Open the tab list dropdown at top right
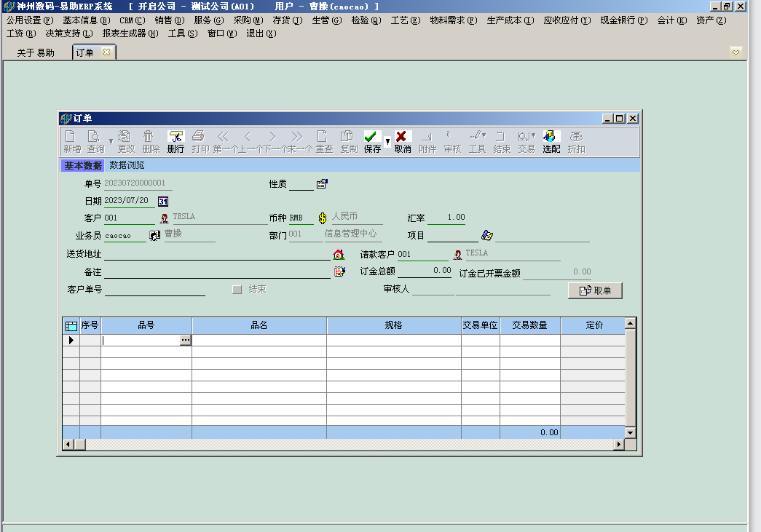Image resolution: width=761 pixels, height=532 pixels. (x=736, y=52)
